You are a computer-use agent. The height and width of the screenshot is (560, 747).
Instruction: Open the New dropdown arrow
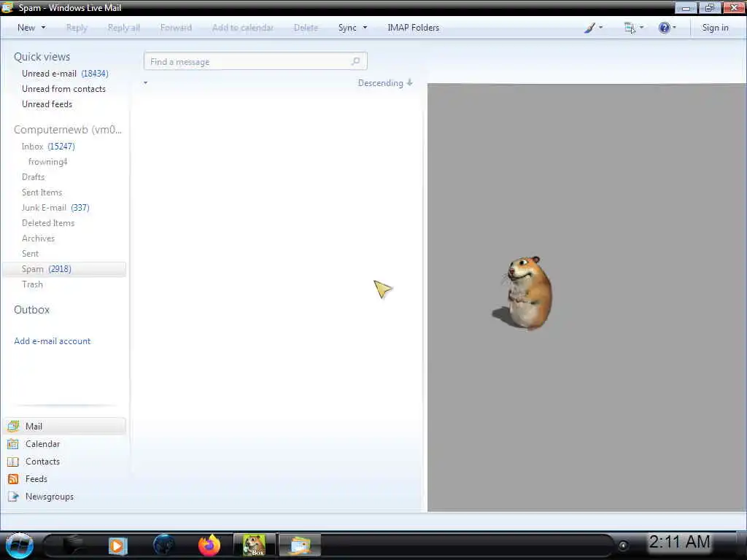[43, 28]
